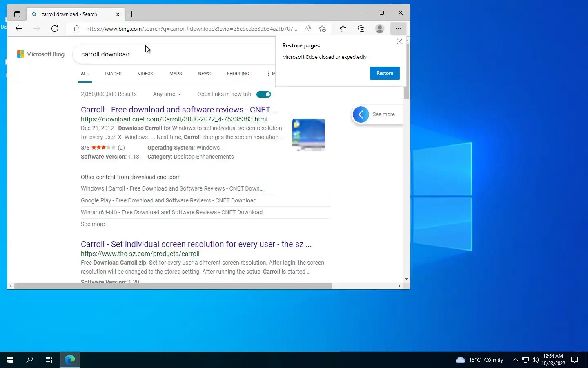Click the the-sz.com/products/carroll URL
This screenshot has height=368, width=588.
click(140, 254)
